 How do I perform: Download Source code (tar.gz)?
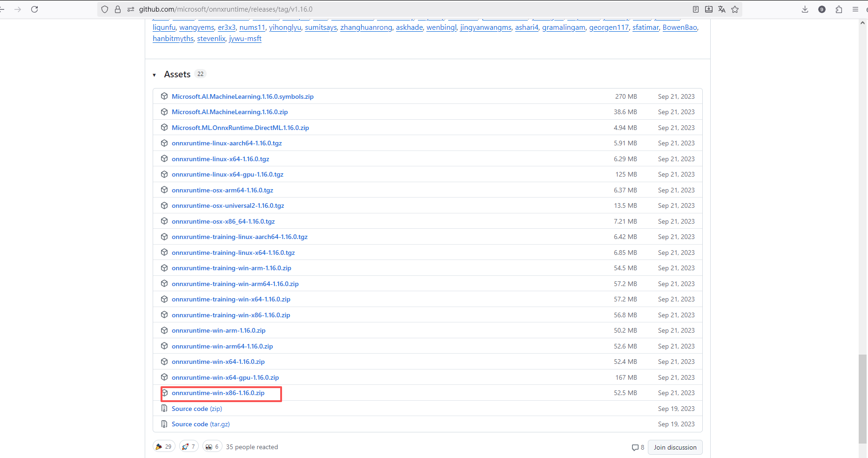point(201,424)
